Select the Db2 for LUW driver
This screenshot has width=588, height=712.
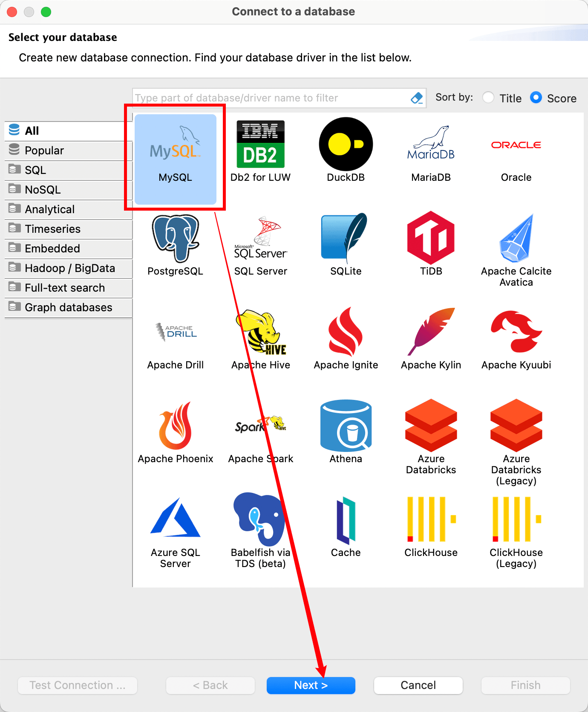(x=260, y=151)
